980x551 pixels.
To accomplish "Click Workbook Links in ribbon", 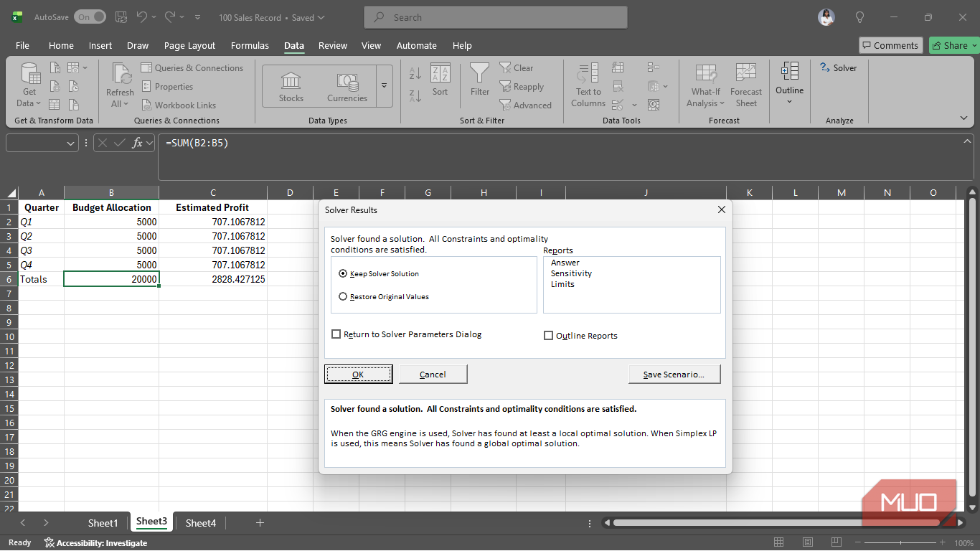I will (178, 105).
